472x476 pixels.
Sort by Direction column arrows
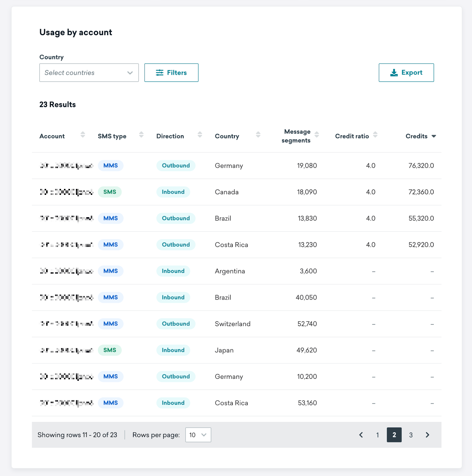200,135
